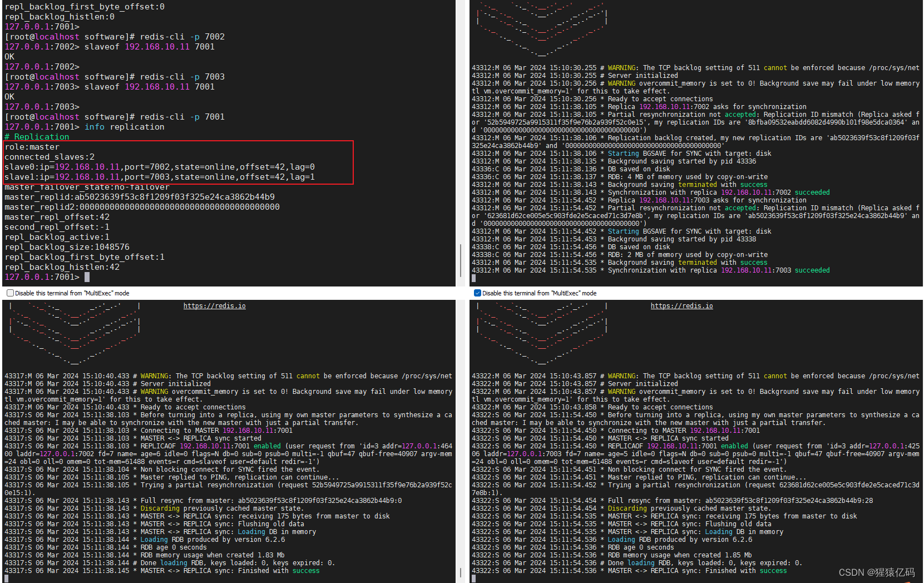This screenshot has width=924, height=583.
Task: Click the scrollbar of the 43317 replica log pane
Action: pyautogui.click(x=460, y=573)
